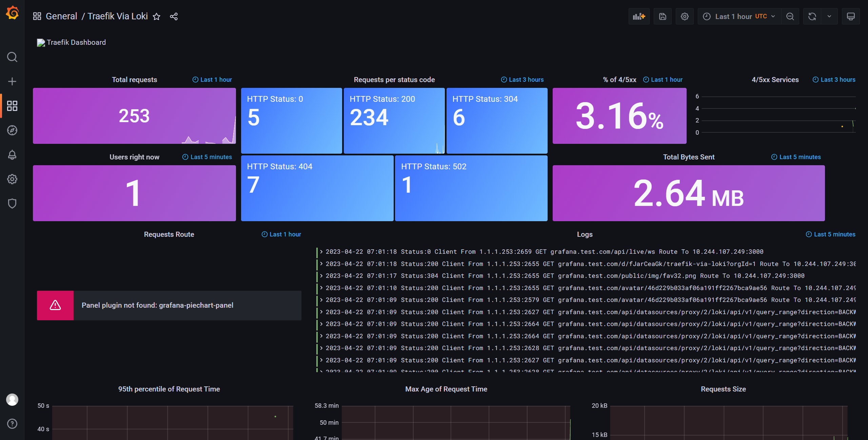Expand the refresh interval dropdown arrow
The height and width of the screenshot is (440, 868).
(x=829, y=16)
